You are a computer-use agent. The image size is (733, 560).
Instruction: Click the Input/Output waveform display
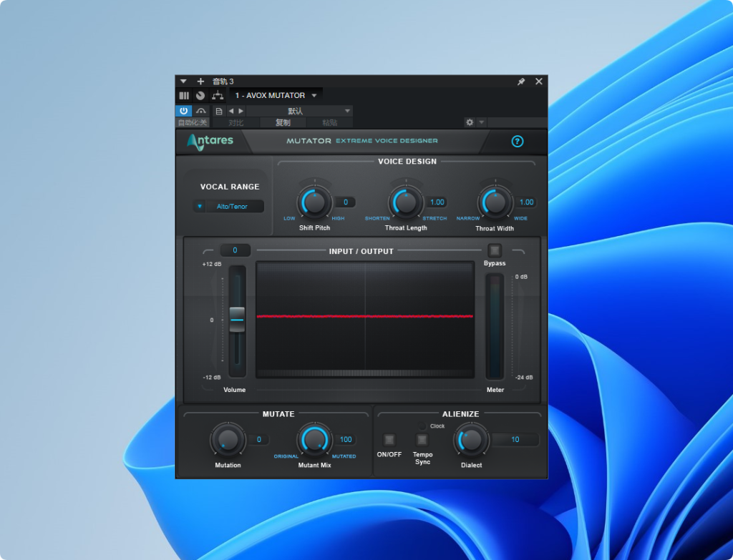365,320
